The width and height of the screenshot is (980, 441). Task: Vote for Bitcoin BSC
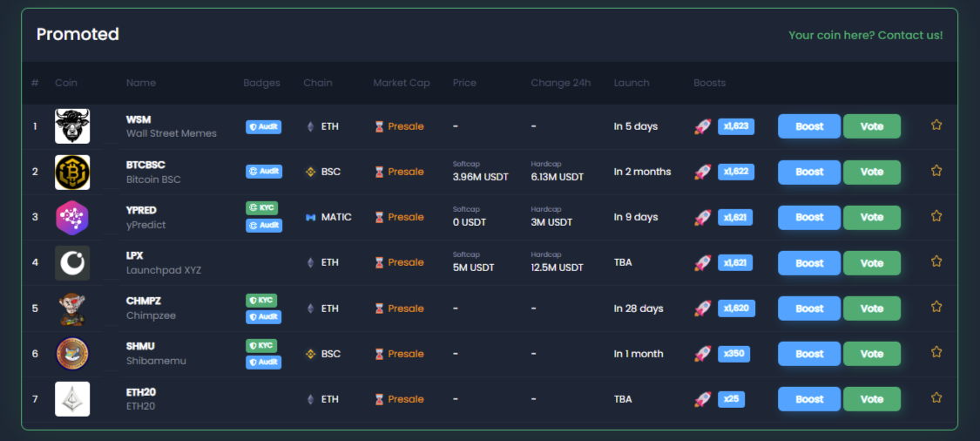pos(872,172)
